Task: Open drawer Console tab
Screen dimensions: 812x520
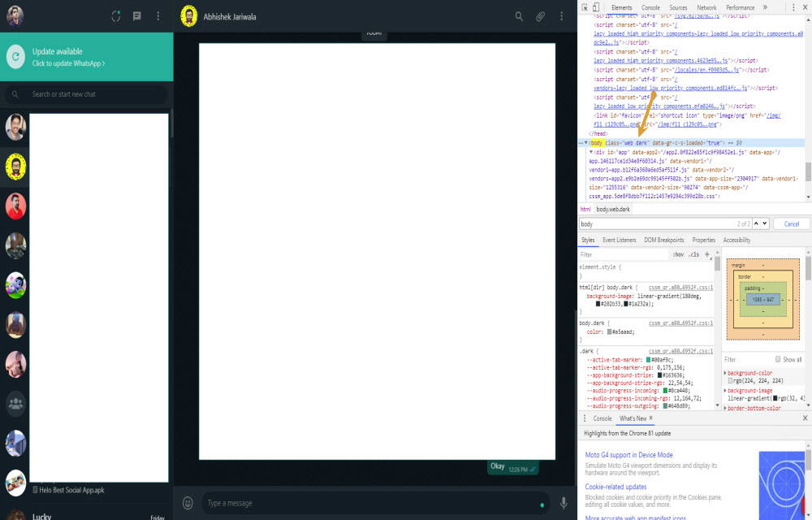Action: (603, 418)
